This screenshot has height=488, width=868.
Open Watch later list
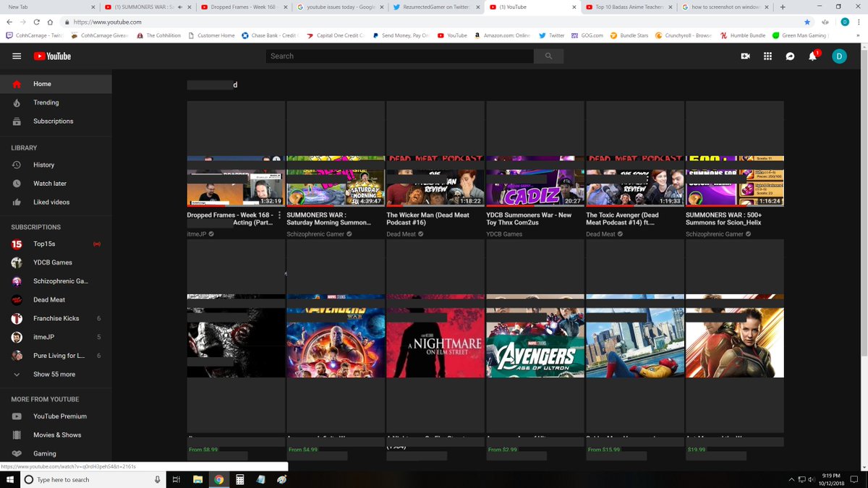(x=56, y=184)
